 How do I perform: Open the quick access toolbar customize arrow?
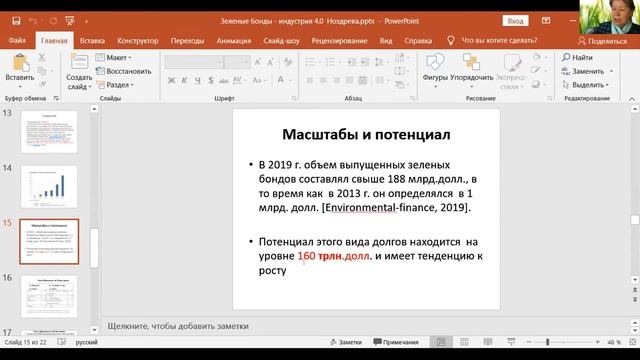point(86,21)
